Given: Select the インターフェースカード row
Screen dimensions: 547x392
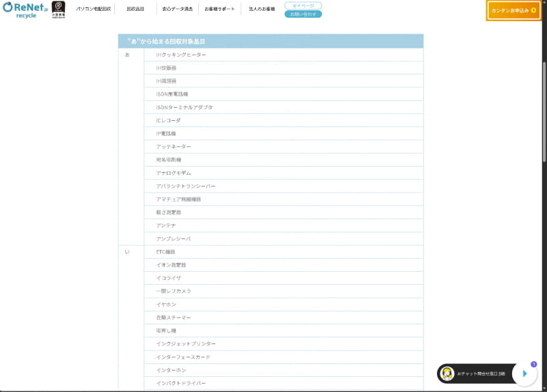Looking at the screenshot, I should click(284, 356).
